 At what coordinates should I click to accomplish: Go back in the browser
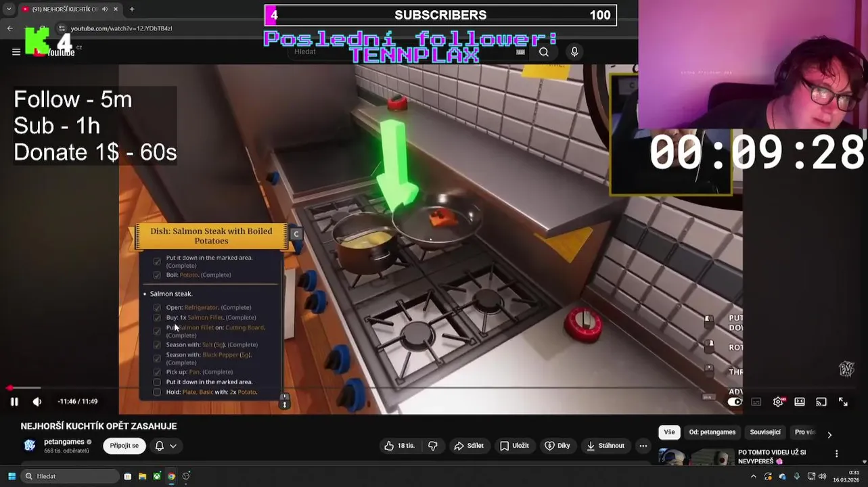pyautogui.click(x=10, y=28)
